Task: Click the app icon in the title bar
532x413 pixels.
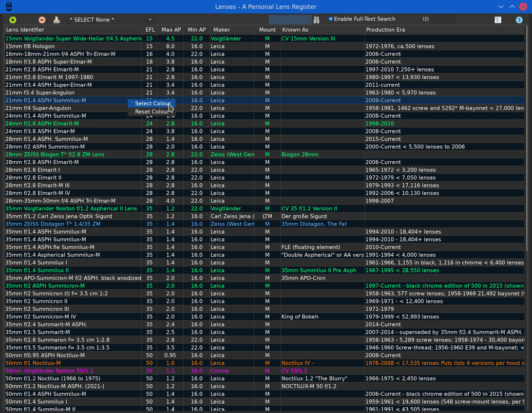Action: pyautogui.click(x=8, y=6)
